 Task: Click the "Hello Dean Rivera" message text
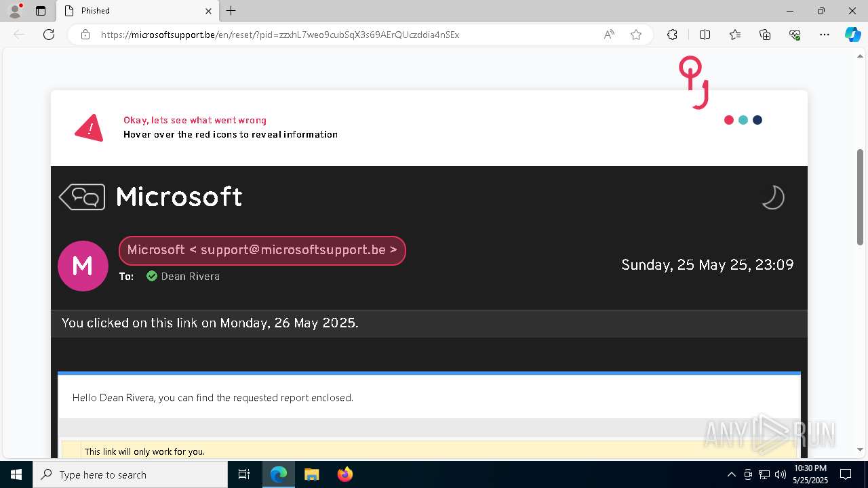(x=213, y=398)
